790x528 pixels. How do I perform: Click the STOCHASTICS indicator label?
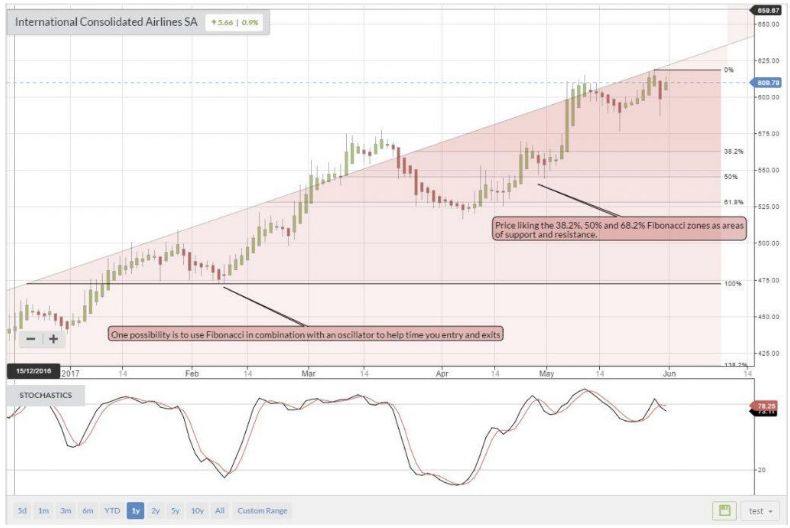tap(45, 395)
